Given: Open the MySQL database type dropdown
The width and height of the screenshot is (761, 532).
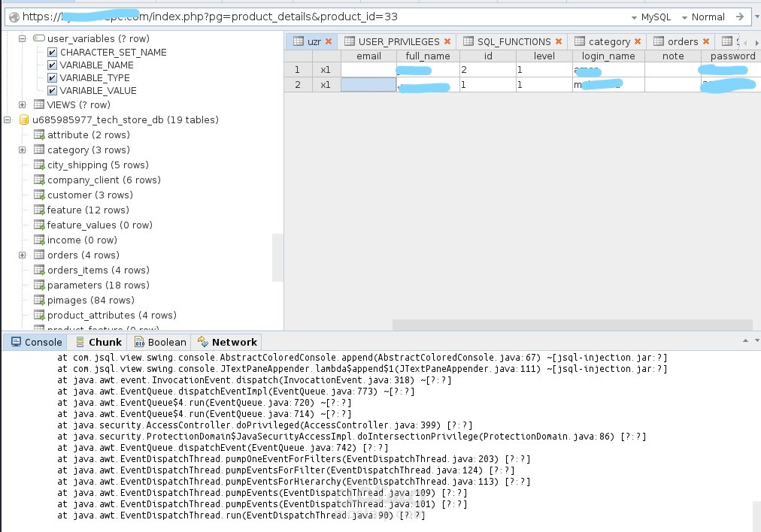Looking at the screenshot, I should coord(650,17).
